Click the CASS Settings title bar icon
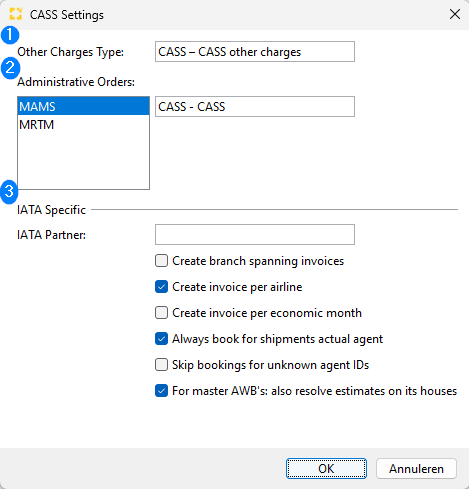Screen dimensions: 469x489 16,14
